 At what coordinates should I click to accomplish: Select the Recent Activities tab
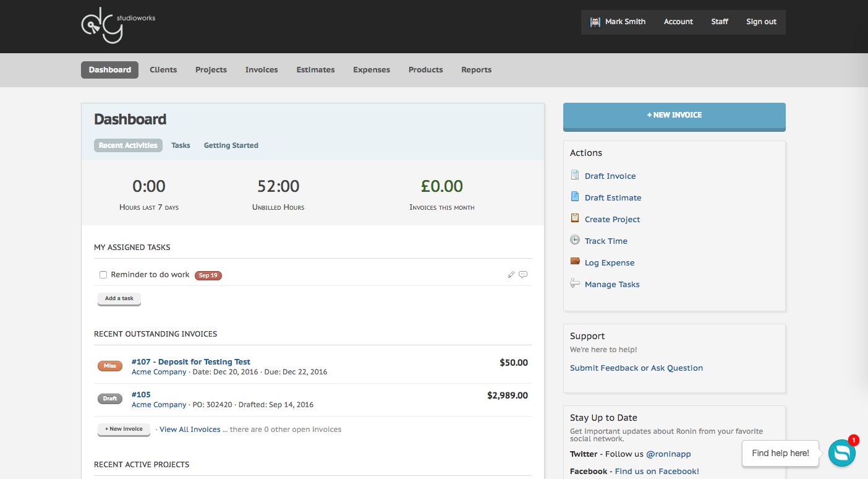[x=128, y=145]
